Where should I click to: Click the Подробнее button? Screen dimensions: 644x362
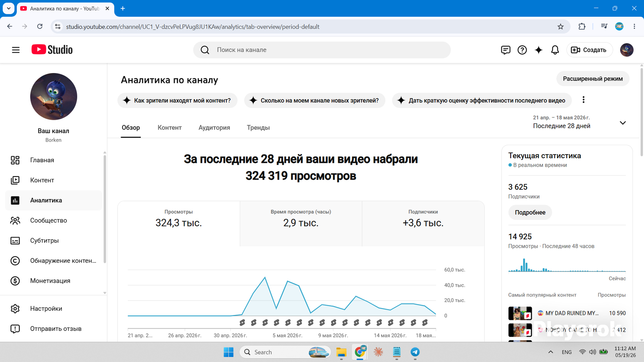tap(530, 212)
